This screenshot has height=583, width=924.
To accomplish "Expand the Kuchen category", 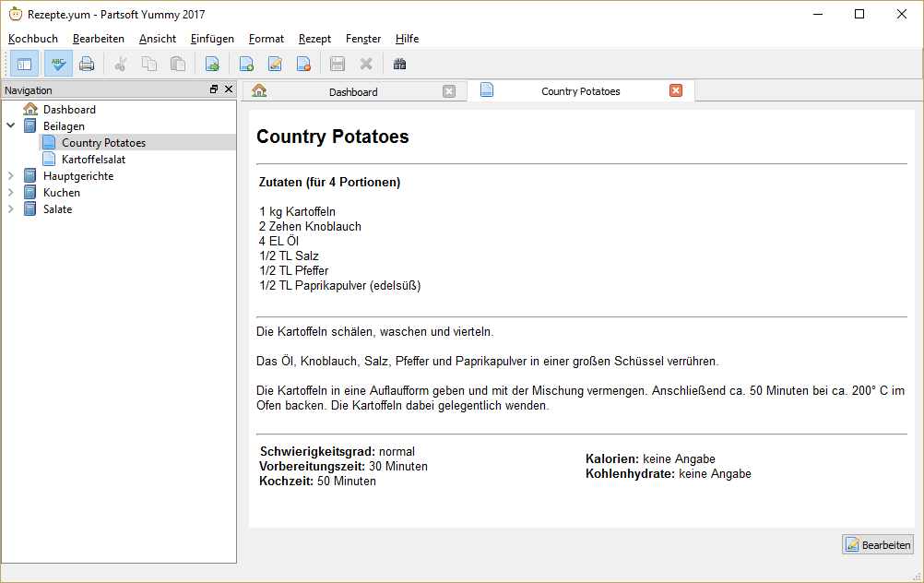I will click(11, 193).
